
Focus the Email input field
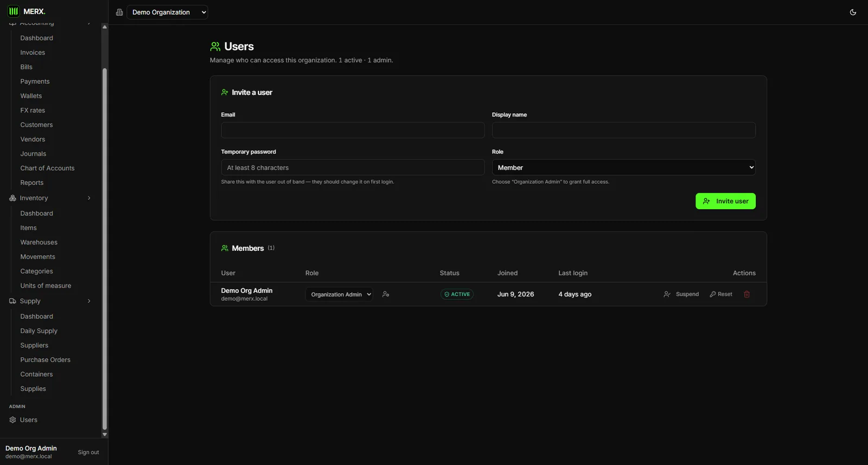353,130
